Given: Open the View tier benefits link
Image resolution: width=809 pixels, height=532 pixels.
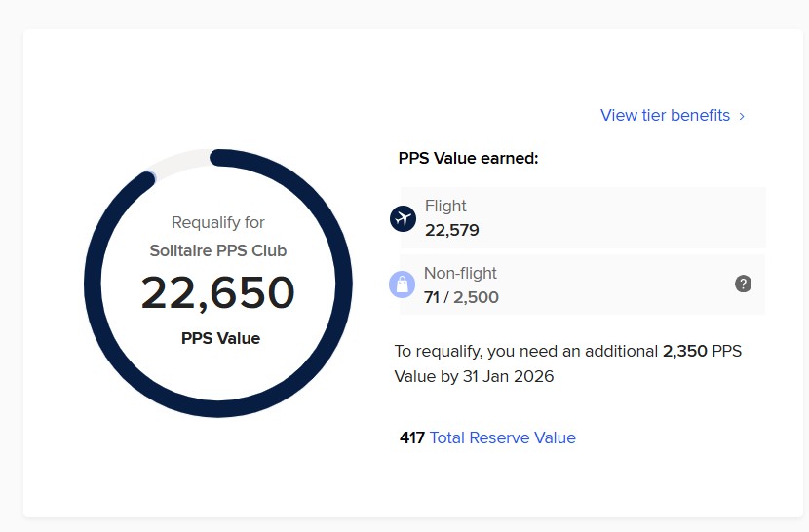Looking at the screenshot, I should point(665,115).
